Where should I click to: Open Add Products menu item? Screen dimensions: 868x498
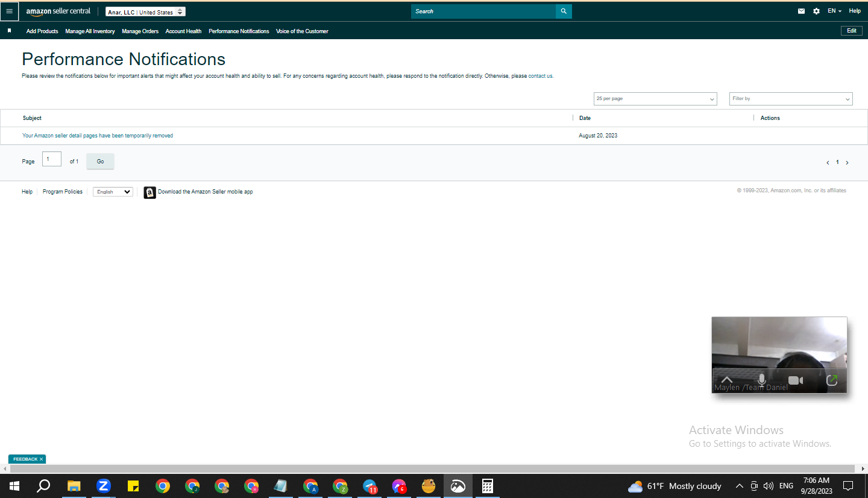[42, 31]
